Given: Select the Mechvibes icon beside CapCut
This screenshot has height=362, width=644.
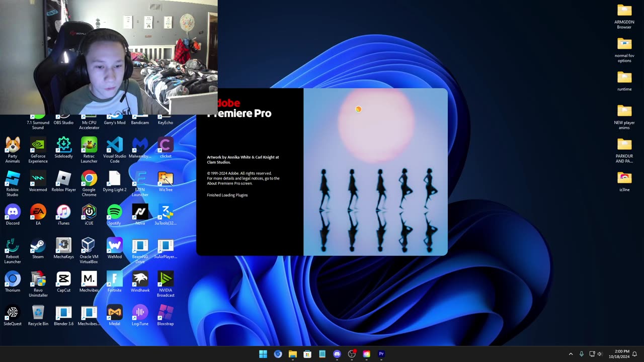Looking at the screenshot, I should coord(89,282).
